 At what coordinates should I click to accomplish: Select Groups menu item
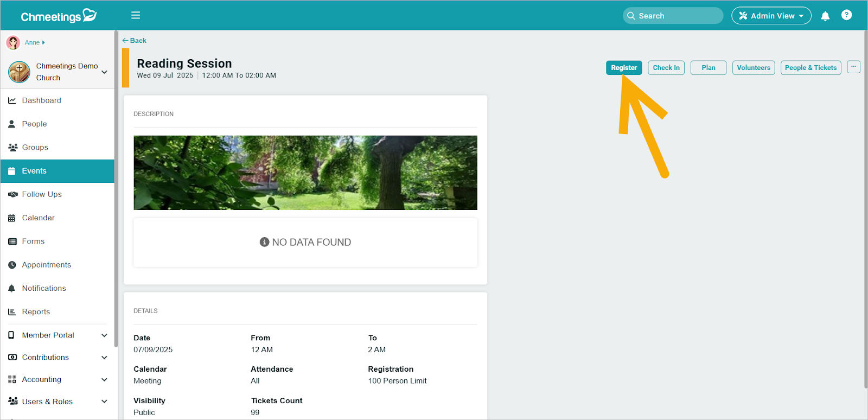click(x=58, y=147)
